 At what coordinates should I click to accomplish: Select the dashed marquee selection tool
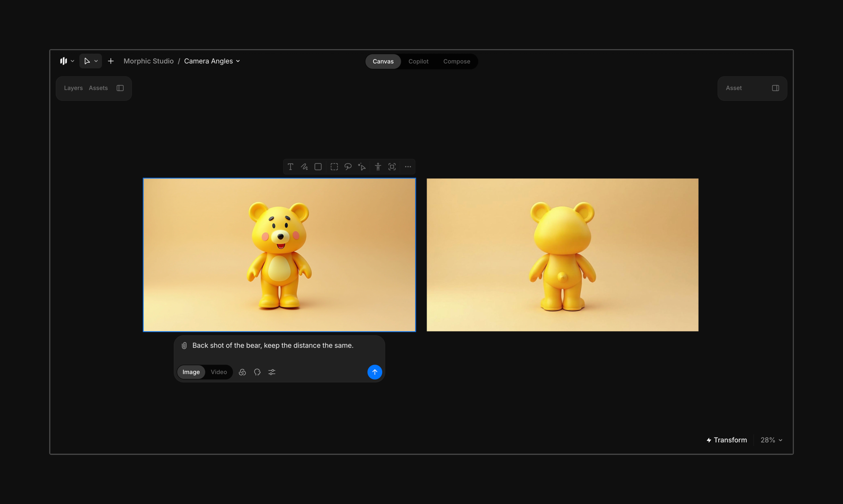point(334,167)
